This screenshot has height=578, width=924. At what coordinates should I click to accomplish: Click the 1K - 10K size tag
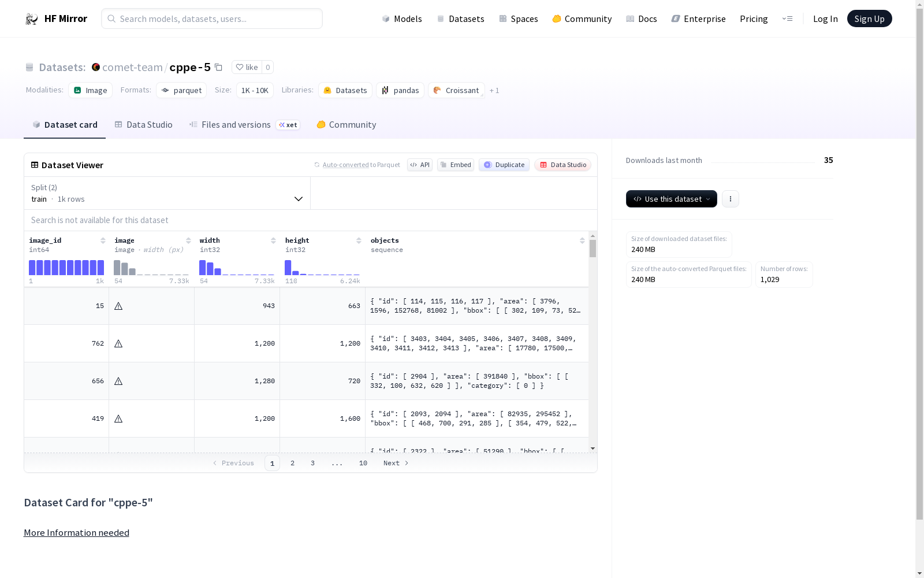pos(255,90)
